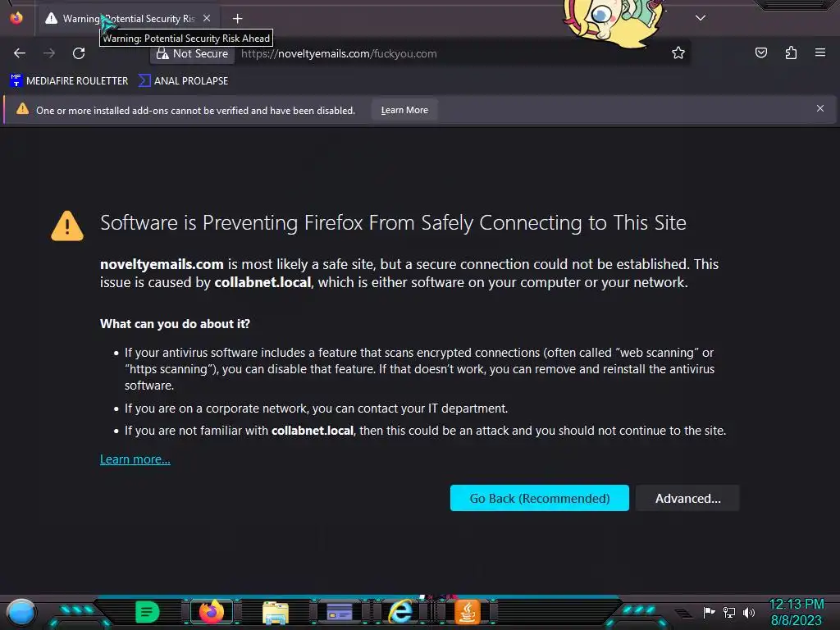Click Go Back (Recommended) button
The image size is (840, 630).
click(x=540, y=498)
